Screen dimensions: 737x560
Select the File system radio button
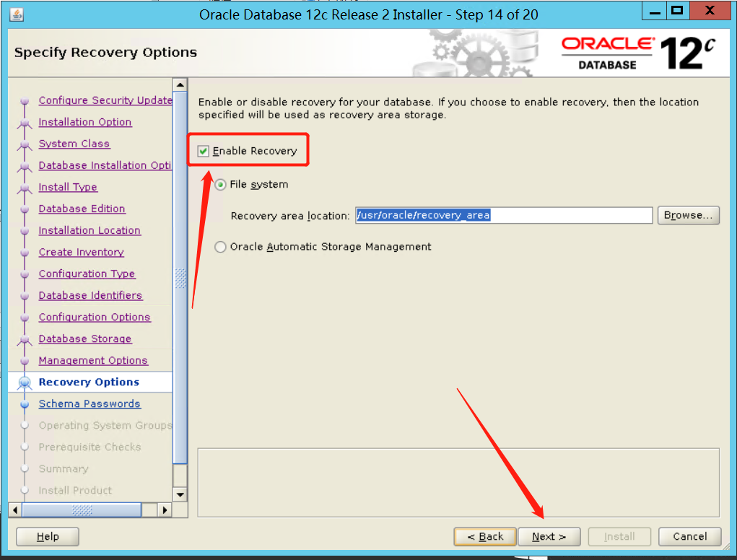tap(220, 185)
